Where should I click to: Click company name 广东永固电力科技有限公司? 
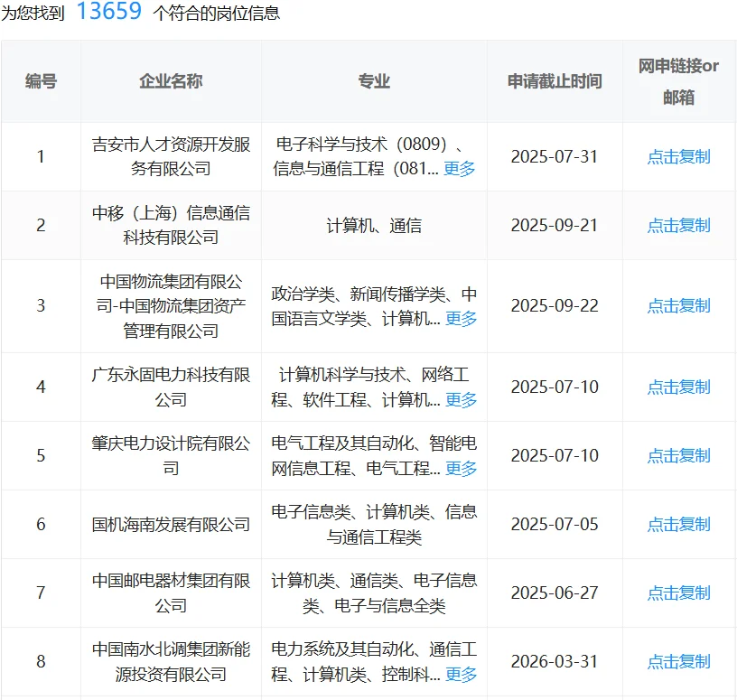(171, 387)
